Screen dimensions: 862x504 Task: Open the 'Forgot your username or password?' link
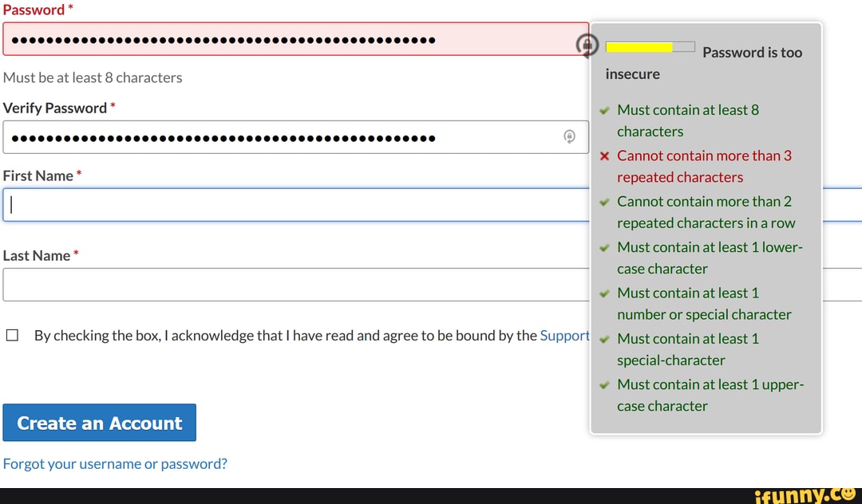[x=114, y=463]
